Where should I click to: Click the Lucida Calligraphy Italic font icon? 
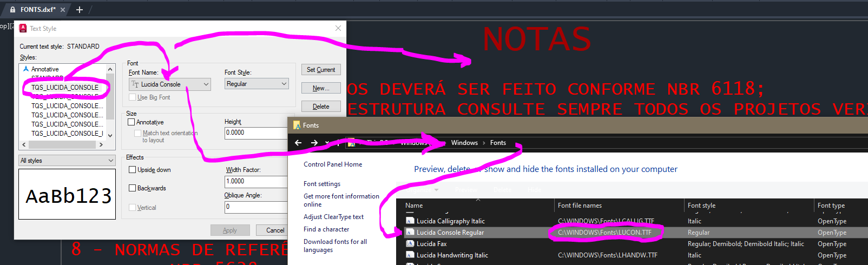[410, 221]
